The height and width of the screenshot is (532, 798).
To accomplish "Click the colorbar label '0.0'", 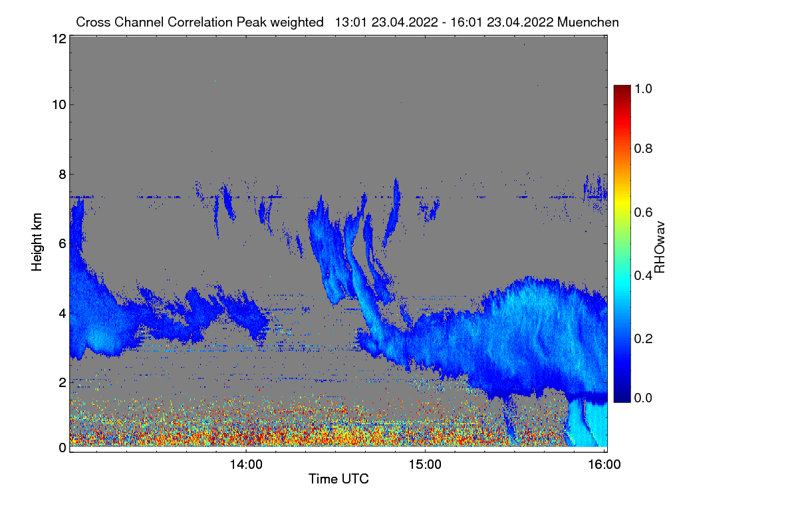I will [644, 398].
